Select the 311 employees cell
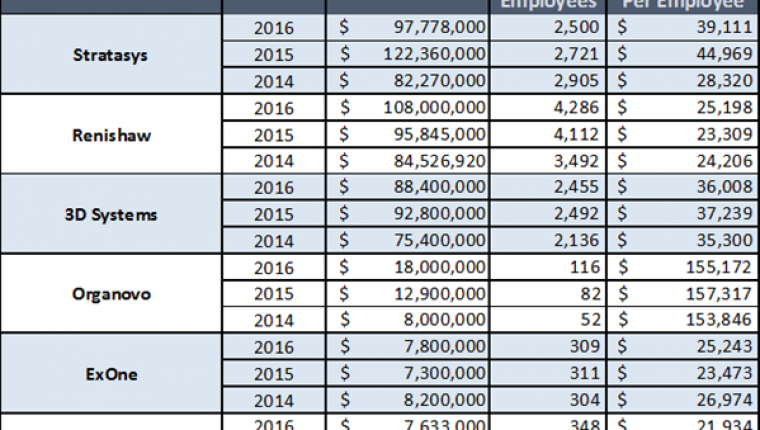 pyautogui.click(x=548, y=373)
